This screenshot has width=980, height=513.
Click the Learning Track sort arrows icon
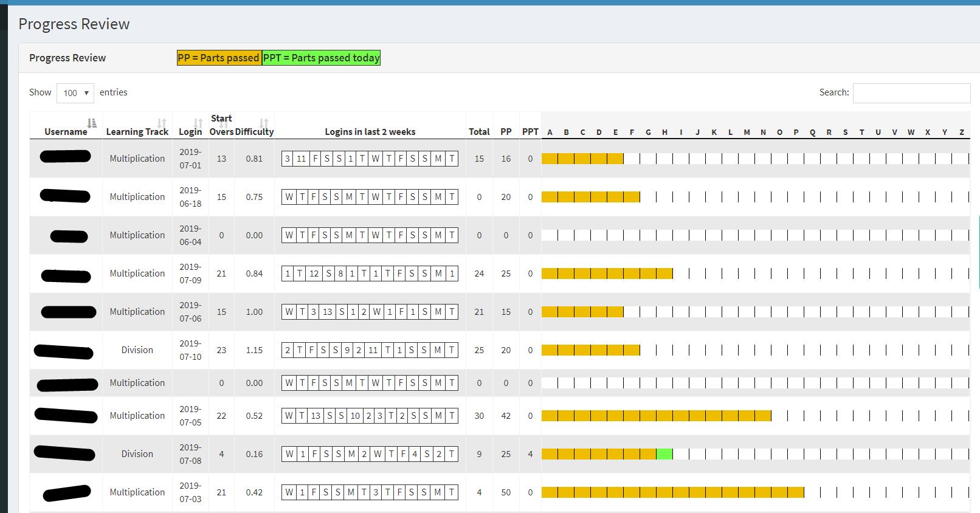[162, 123]
